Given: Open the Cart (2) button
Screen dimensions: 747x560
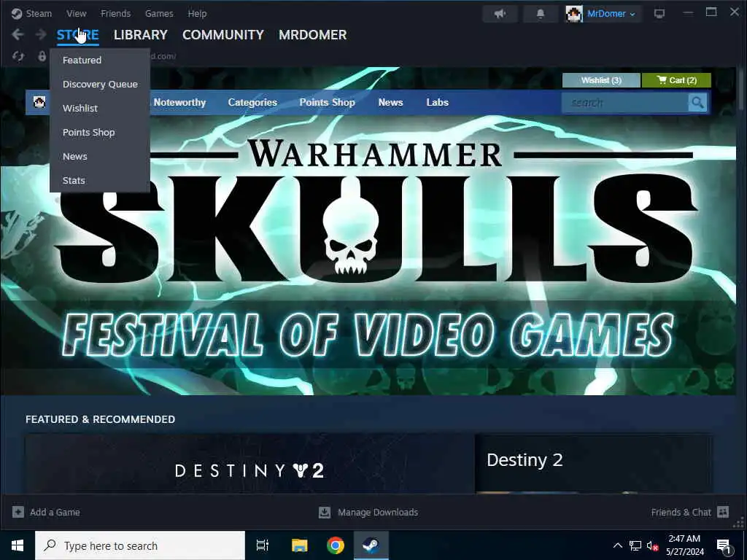Looking at the screenshot, I should [676, 80].
